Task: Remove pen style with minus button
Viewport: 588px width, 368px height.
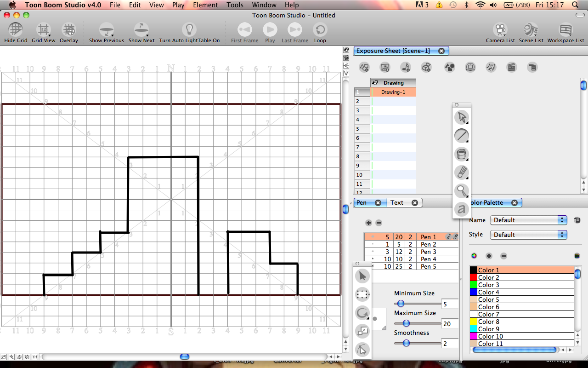Action: pyautogui.click(x=379, y=223)
